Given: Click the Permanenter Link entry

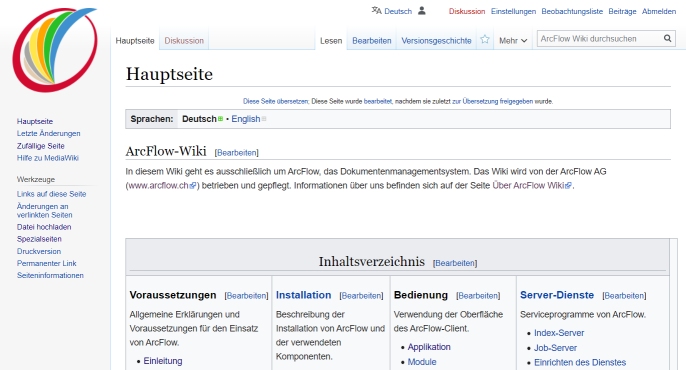Looking at the screenshot, I should click(46, 263).
